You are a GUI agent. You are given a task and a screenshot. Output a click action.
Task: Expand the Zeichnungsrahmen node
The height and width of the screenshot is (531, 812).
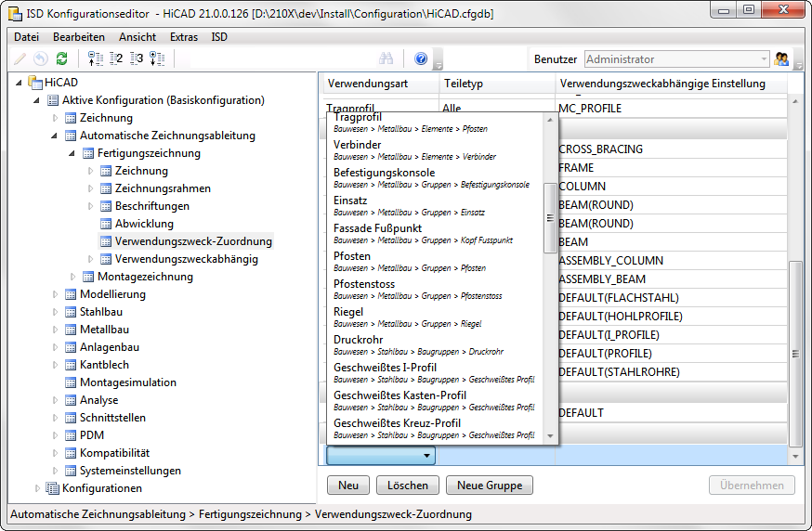(x=90, y=188)
